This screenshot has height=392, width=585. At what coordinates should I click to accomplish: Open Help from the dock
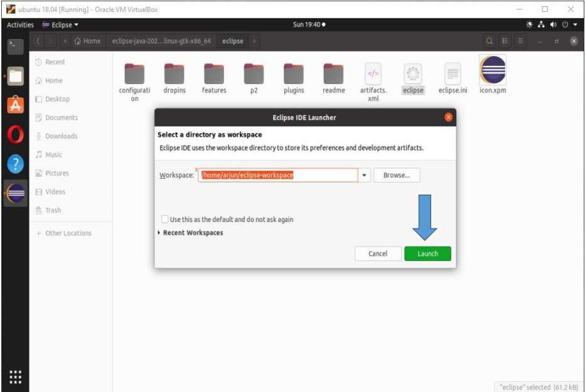click(x=16, y=164)
